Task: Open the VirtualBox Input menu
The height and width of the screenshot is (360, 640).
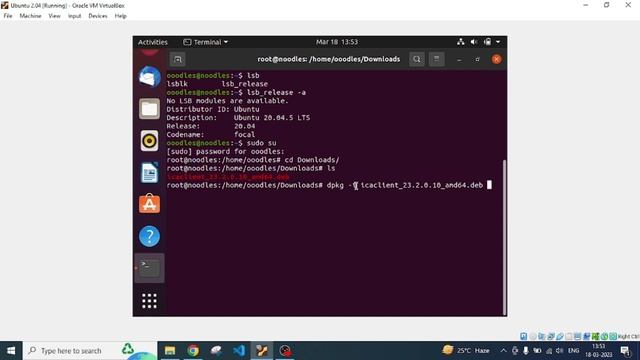Action: tap(74, 16)
